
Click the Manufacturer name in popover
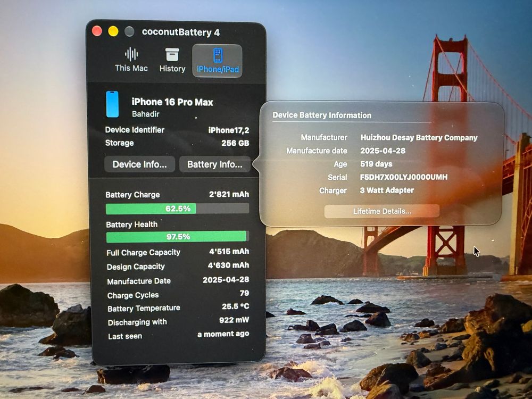(419, 137)
